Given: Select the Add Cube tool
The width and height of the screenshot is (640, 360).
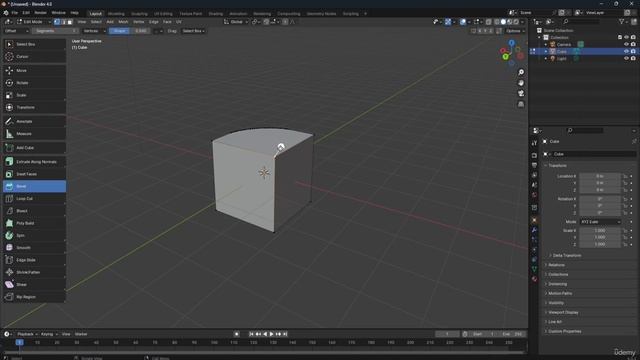Looking at the screenshot, I should (34, 148).
